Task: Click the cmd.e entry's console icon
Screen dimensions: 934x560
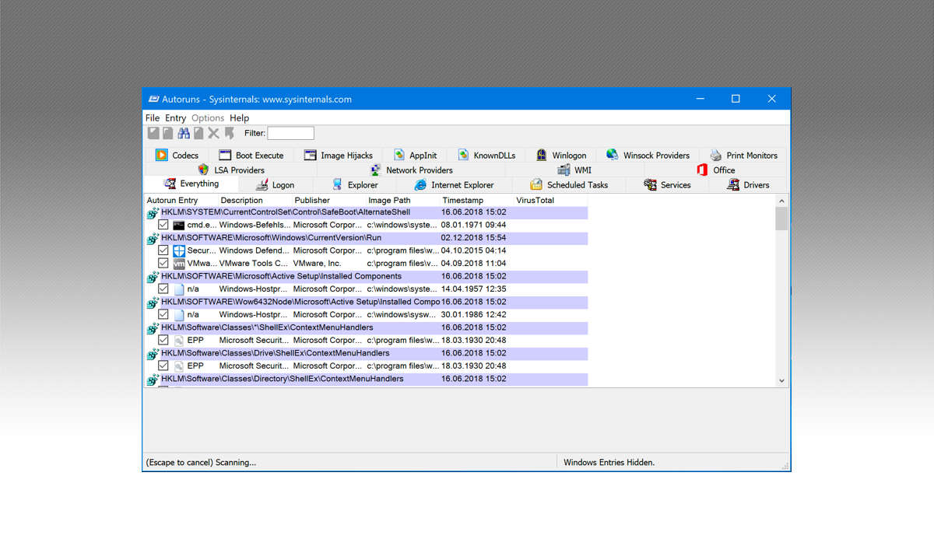Action: click(179, 225)
